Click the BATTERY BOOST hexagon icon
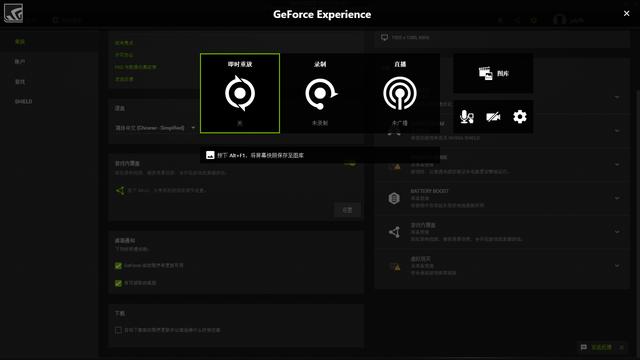The image size is (640, 360). click(394, 198)
